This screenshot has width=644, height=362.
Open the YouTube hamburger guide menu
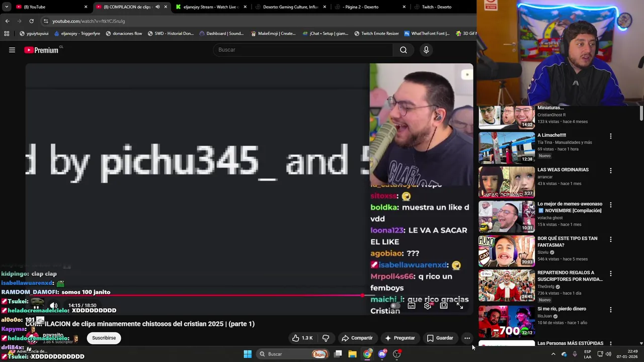click(x=12, y=50)
